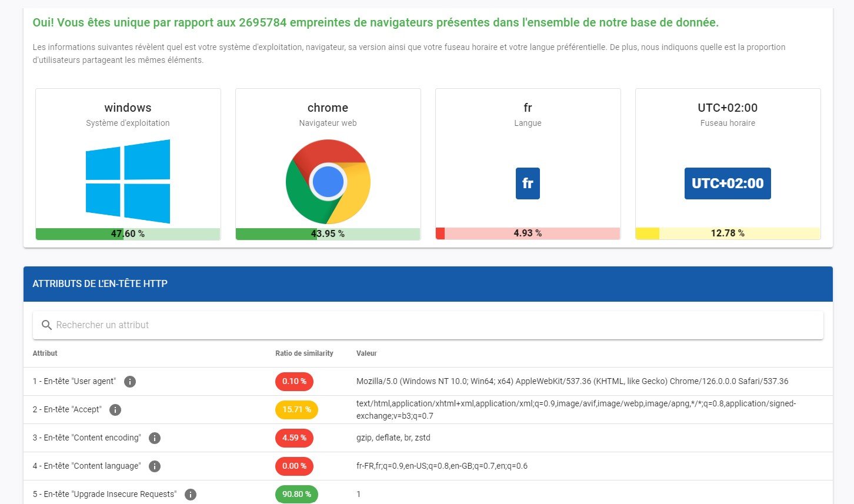Click the magnifier icon in the search box
854x504 pixels.
[47, 325]
